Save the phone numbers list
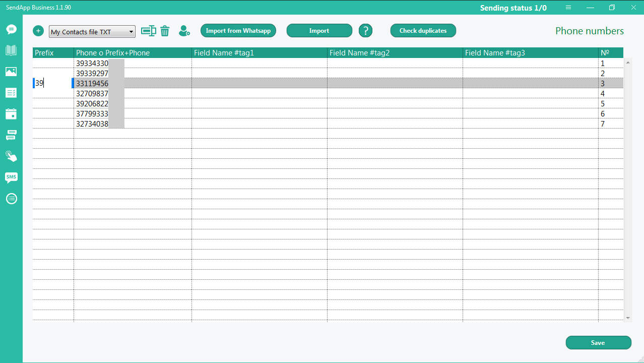Image resolution: width=644 pixels, height=363 pixels. pyautogui.click(x=598, y=342)
